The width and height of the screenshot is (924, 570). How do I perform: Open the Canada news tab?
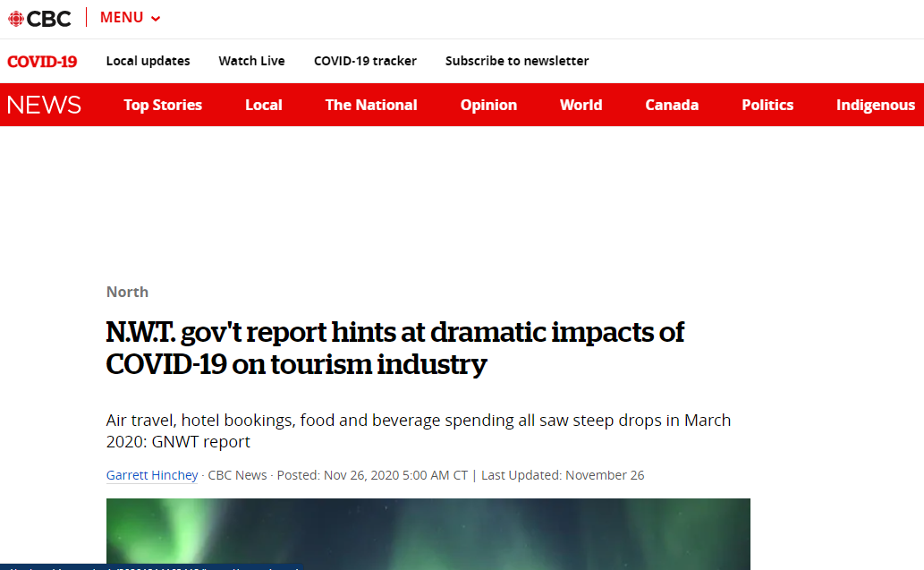[672, 105]
